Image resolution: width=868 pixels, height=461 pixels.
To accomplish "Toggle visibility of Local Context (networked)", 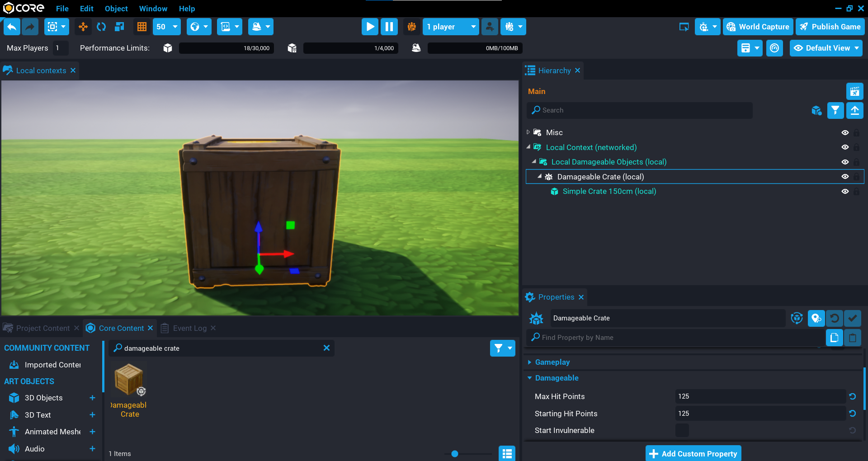I will pos(845,147).
